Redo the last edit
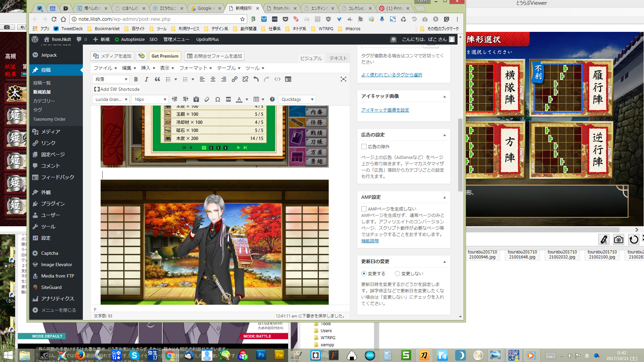644x362 pixels. 267,79
